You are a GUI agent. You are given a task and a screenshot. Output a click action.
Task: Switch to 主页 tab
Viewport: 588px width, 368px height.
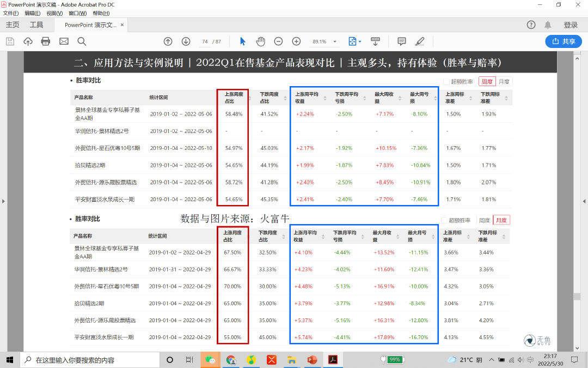pyautogui.click(x=13, y=25)
